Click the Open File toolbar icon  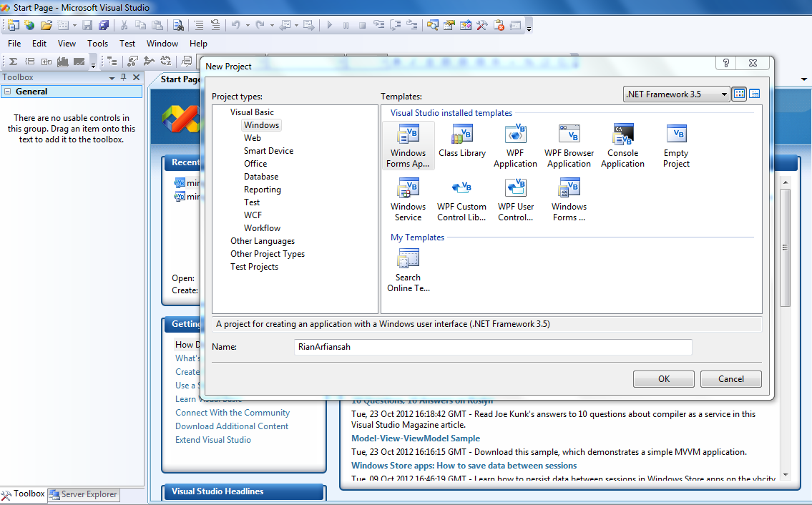click(x=46, y=25)
